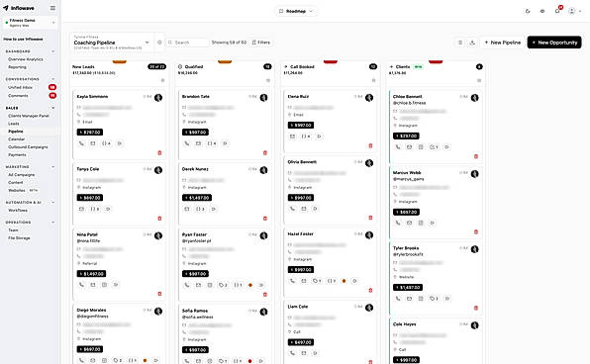Click the phone icon on Nina Patel card
The height and width of the screenshot is (364, 590).
coord(81,285)
